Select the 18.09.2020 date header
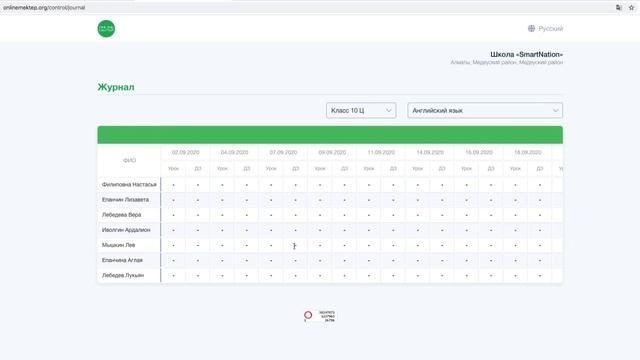Image resolution: width=640 pixels, height=360 pixels. (528, 152)
